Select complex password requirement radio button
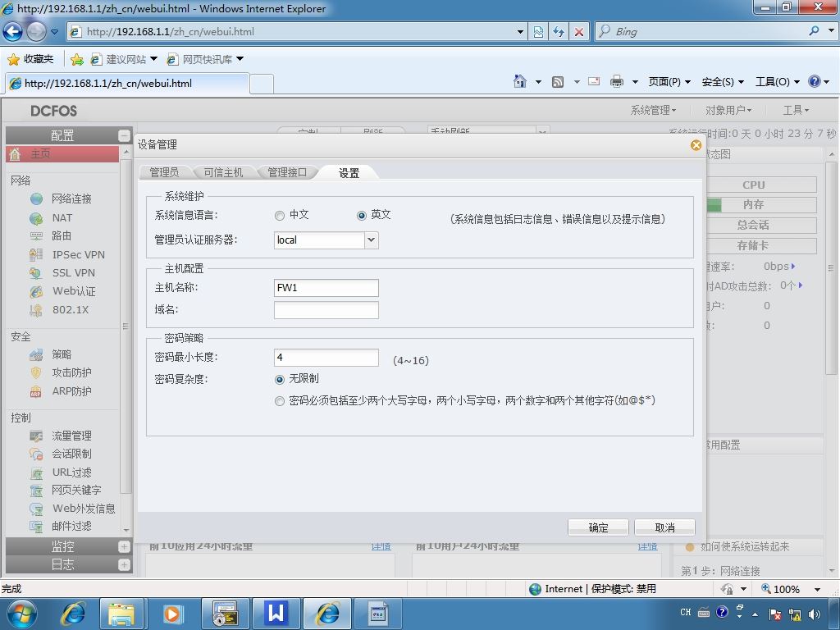The width and height of the screenshot is (840, 630). tap(279, 401)
